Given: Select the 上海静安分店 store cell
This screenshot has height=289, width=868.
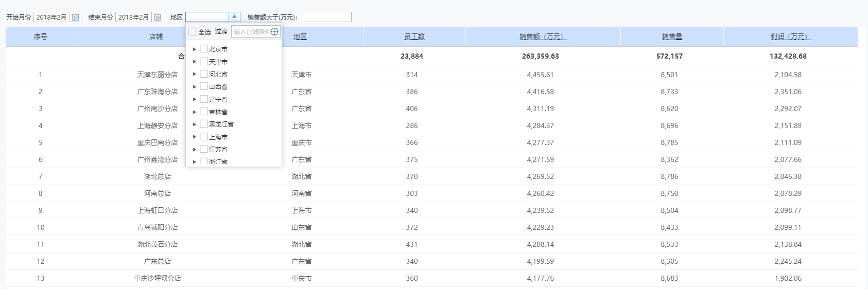Looking at the screenshot, I should pyautogui.click(x=158, y=125).
